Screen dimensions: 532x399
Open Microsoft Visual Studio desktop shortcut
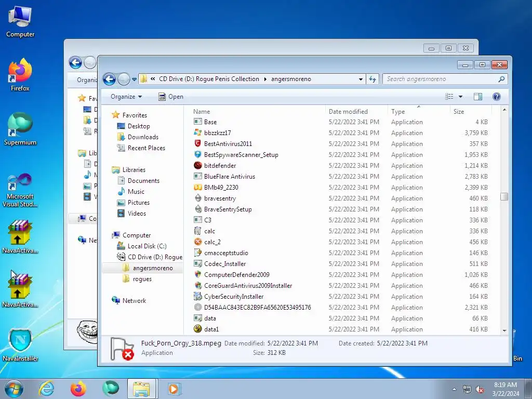[20, 190]
